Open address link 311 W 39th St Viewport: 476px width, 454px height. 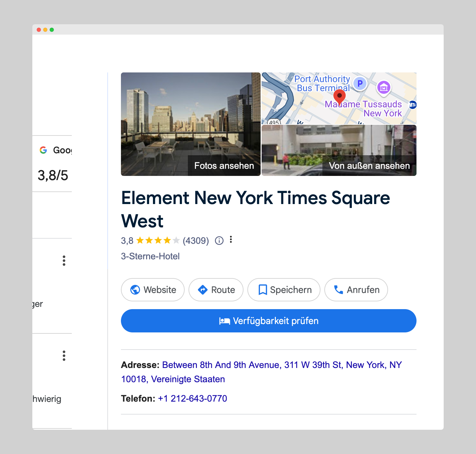[261, 372]
